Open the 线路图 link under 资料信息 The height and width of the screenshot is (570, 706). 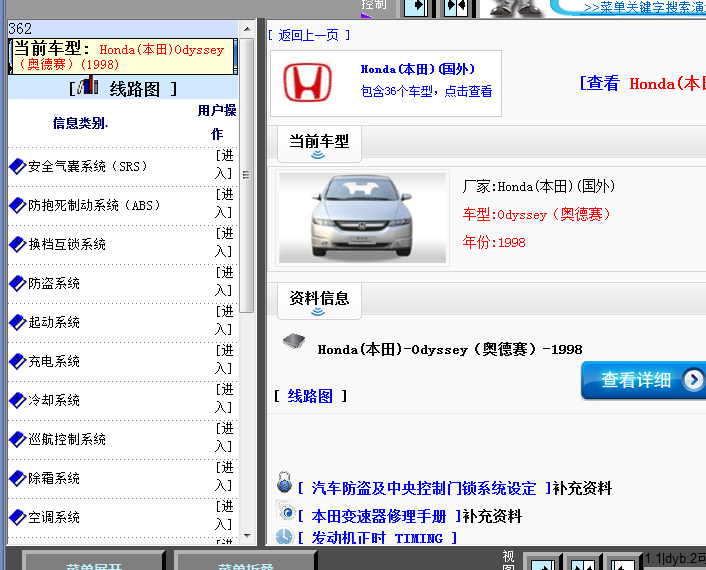[310, 396]
